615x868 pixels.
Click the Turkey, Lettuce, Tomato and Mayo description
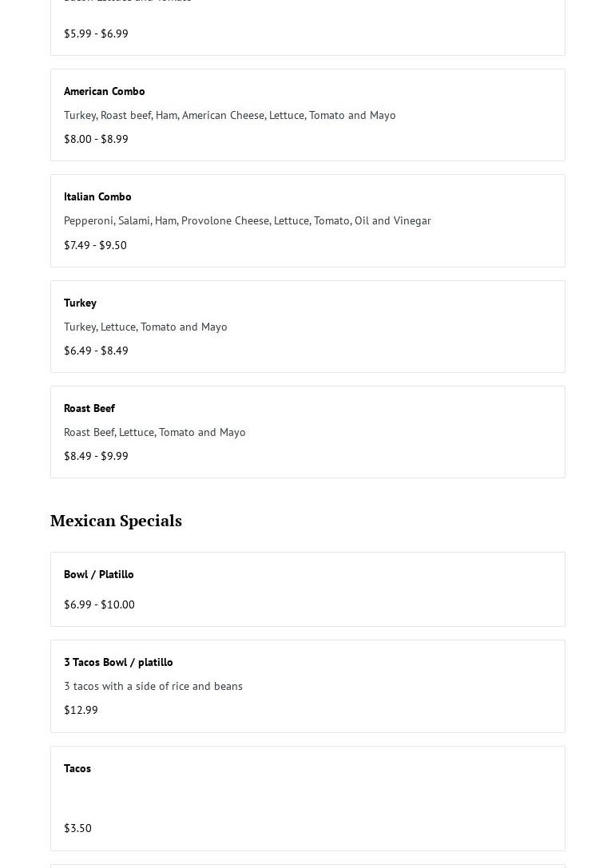pos(145,327)
